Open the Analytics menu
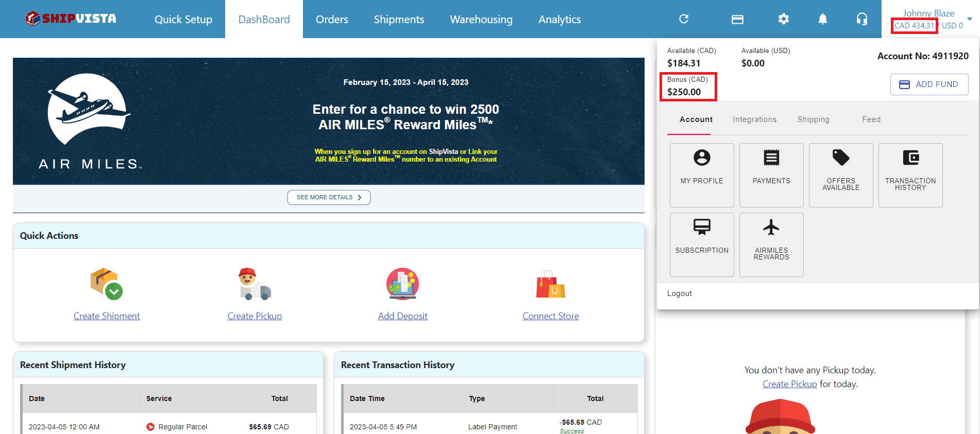 [x=560, y=19]
